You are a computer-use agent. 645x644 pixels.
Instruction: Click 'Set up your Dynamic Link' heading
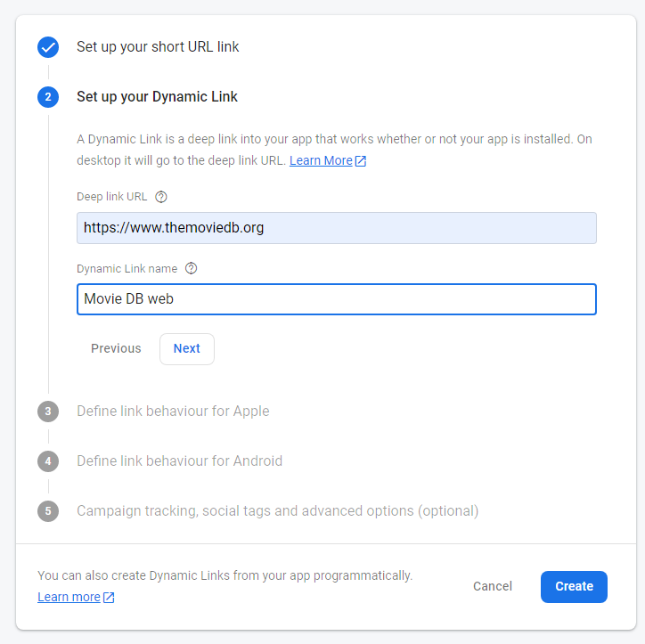point(157,97)
